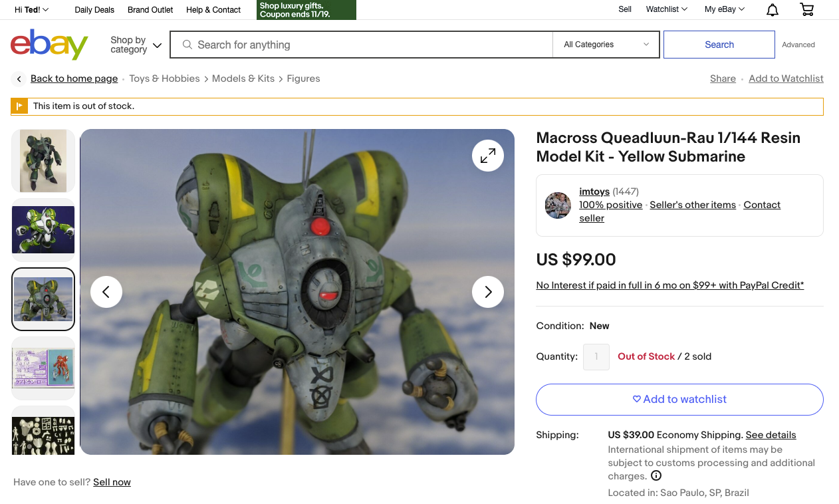Open the notifications bell icon
The height and width of the screenshot is (504, 839).
click(773, 10)
